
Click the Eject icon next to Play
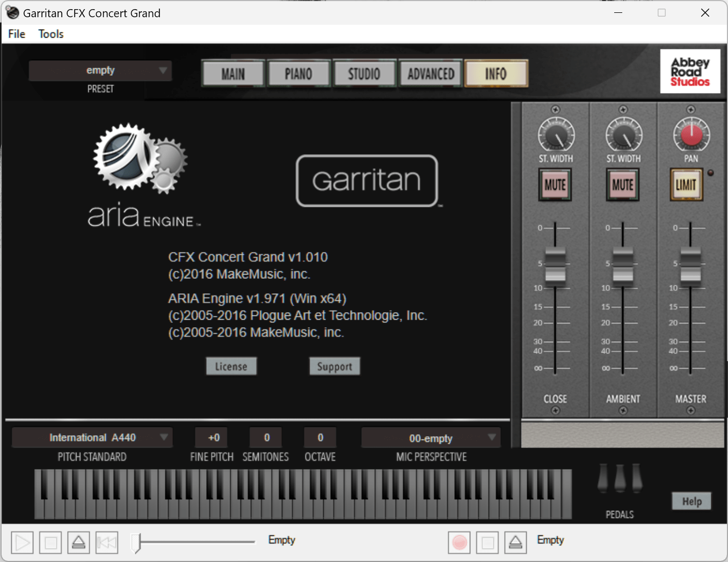point(78,542)
